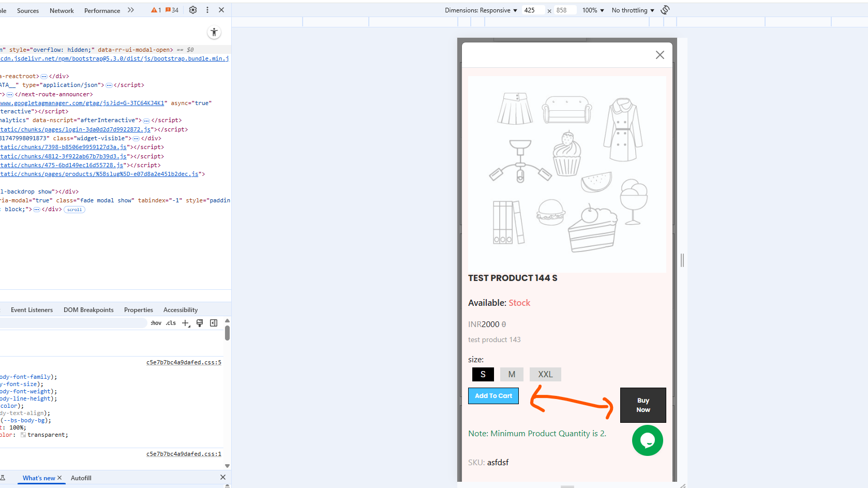The width and height of the screenshot is (868, 488).
Task: Click the Buy Now button
Action: click(x=643, y=405)
